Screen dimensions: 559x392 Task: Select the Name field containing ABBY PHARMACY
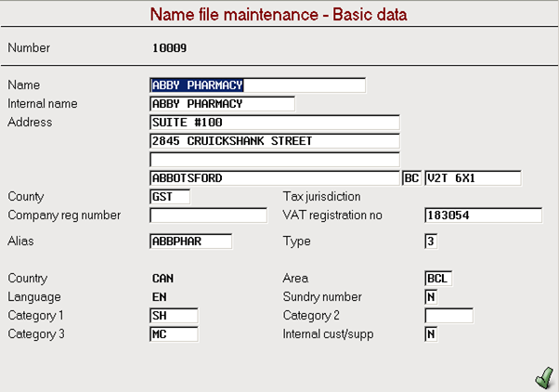pos(257,85)
